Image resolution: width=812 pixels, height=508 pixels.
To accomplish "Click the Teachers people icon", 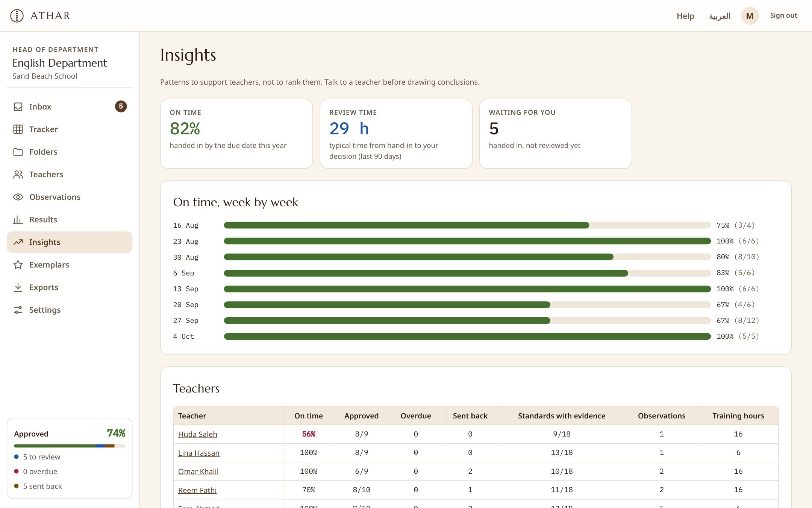I will coord(18,175).
